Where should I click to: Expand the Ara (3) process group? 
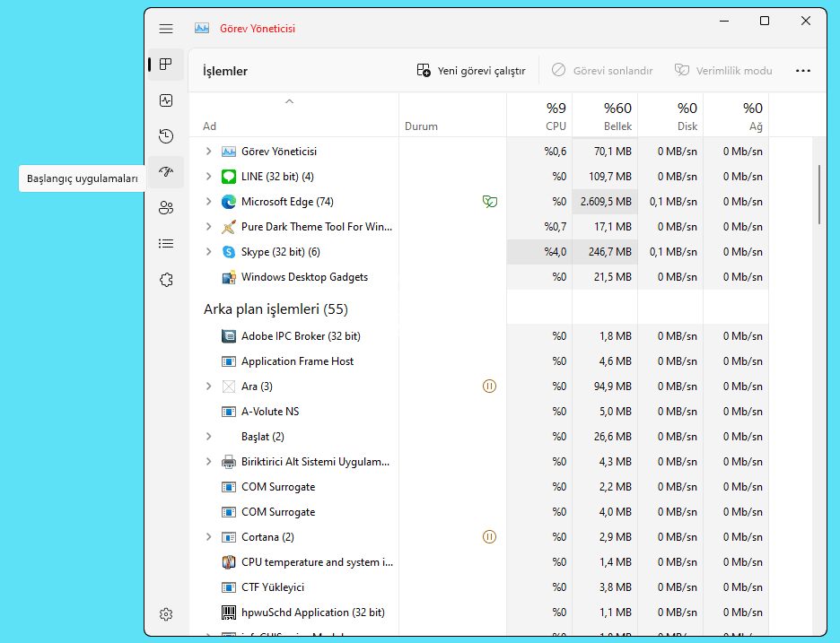pyautogui.click(x=208, y=387)
